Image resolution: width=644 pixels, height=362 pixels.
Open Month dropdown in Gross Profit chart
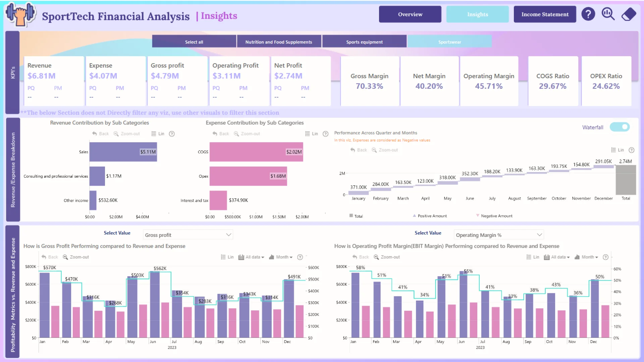pos(281,257)
